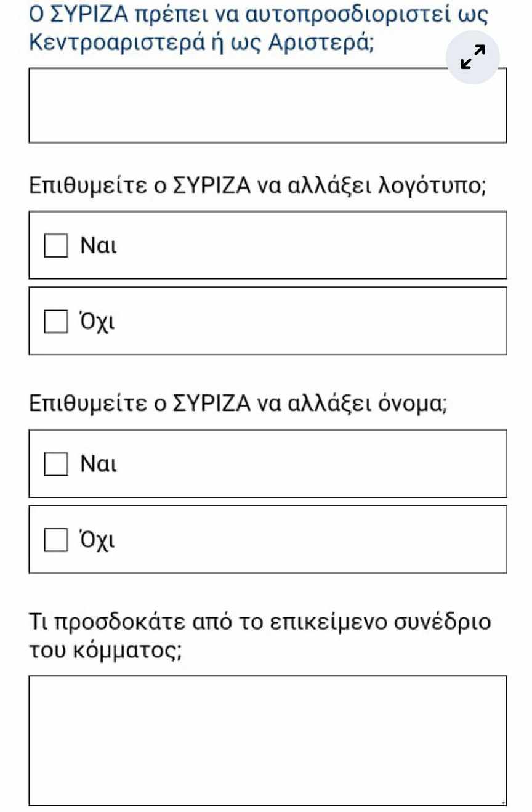The width and height of the screenshot is (532, 812).
Task: Check the 'Ναι' box for changing the όνομα
Action: pyautogui.click(x=55, y=464)
